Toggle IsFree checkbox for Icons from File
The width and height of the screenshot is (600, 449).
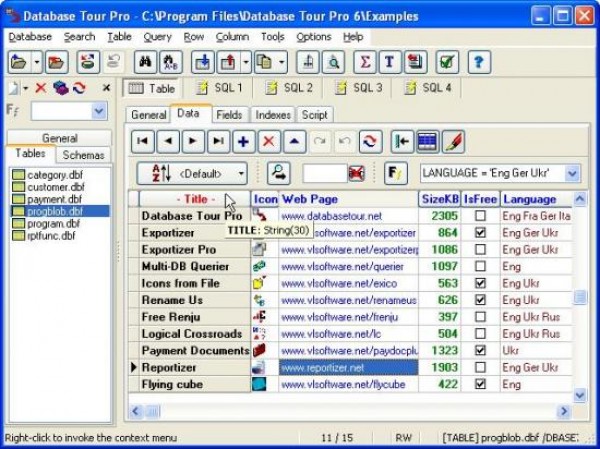[480, 283]
